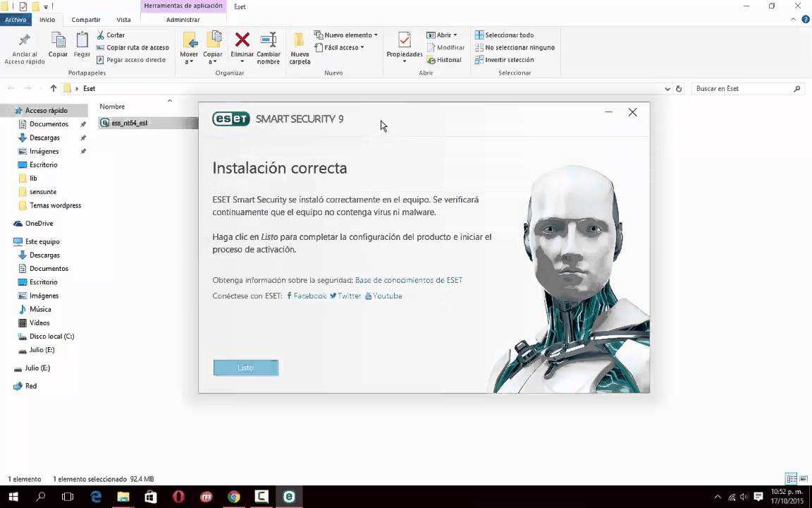Open the Administrar tab
Image resolution: width=812 pixels, height=508 pixels.
tap(183, 20)
